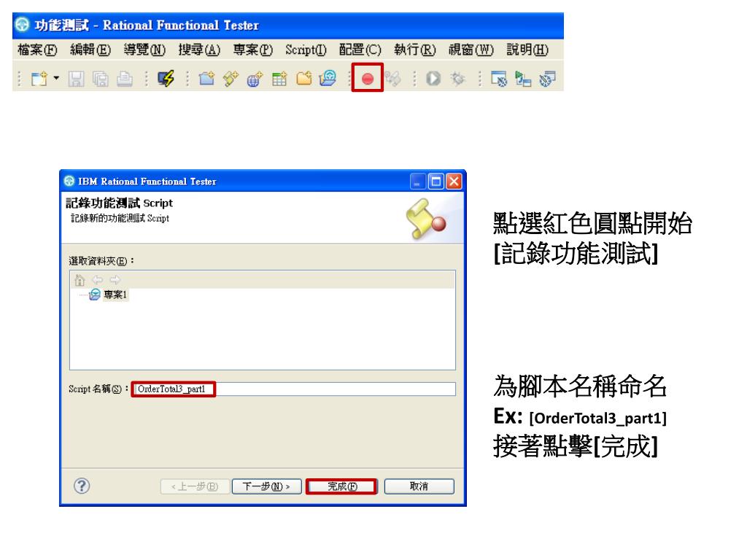Click the 取消 button
747x560 pixels.
(419, 486)
